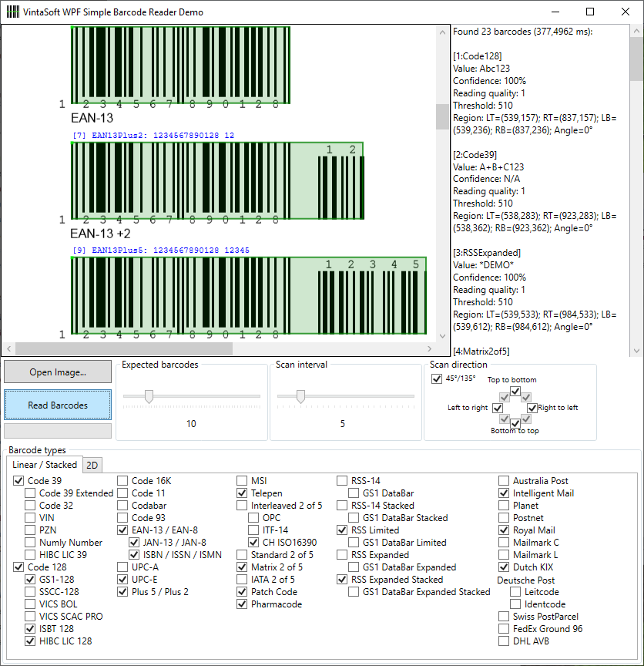Enable the Code 16K checkbox
This screenshot has height=666, width=644.
point(122,480)
